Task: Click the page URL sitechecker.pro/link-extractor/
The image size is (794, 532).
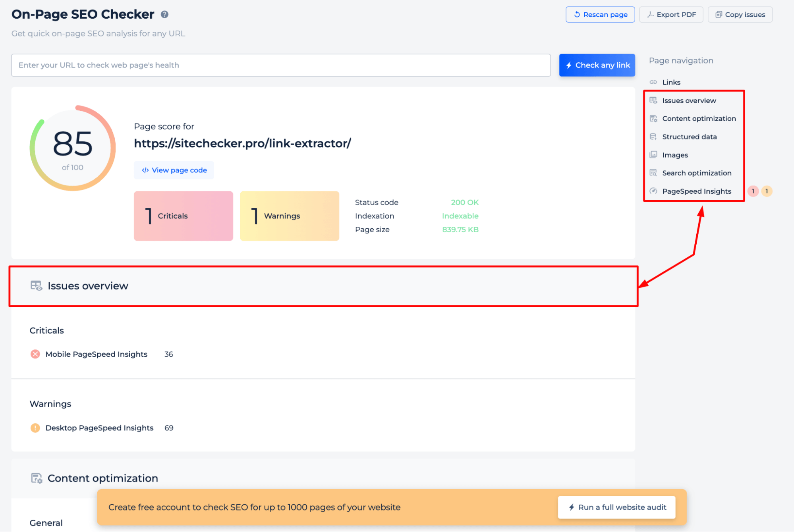Action: tap(242, 143)
